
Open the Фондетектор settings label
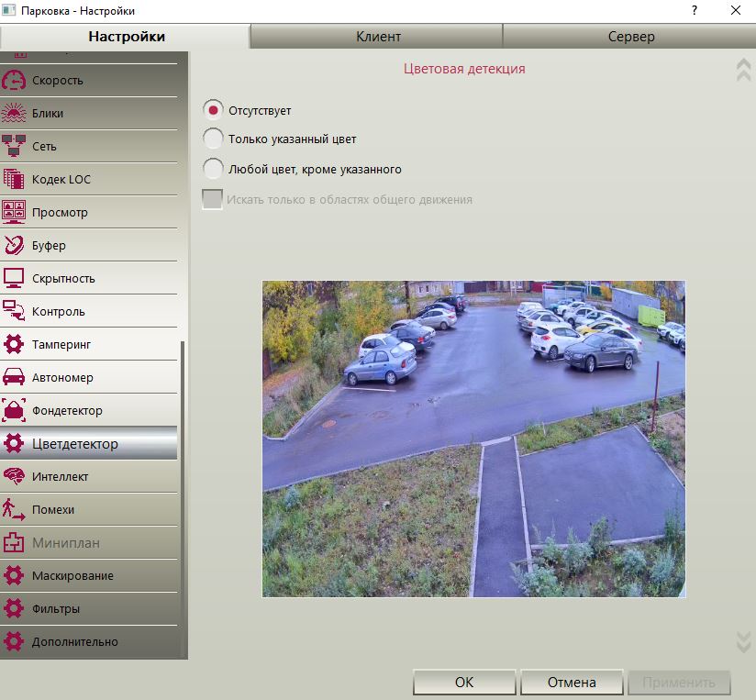click(x=67, y=410)
